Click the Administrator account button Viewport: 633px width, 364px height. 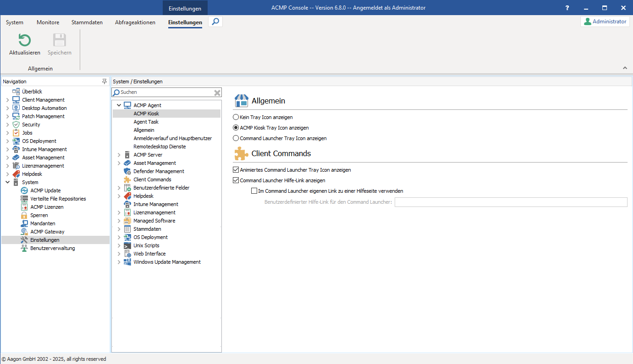(x=605, y=22)
